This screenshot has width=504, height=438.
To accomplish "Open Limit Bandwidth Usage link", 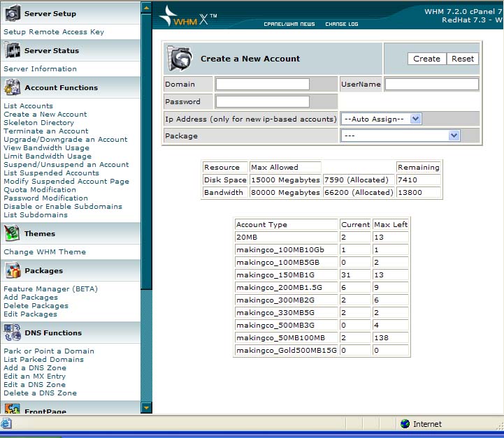I will [x=48, y=156].
